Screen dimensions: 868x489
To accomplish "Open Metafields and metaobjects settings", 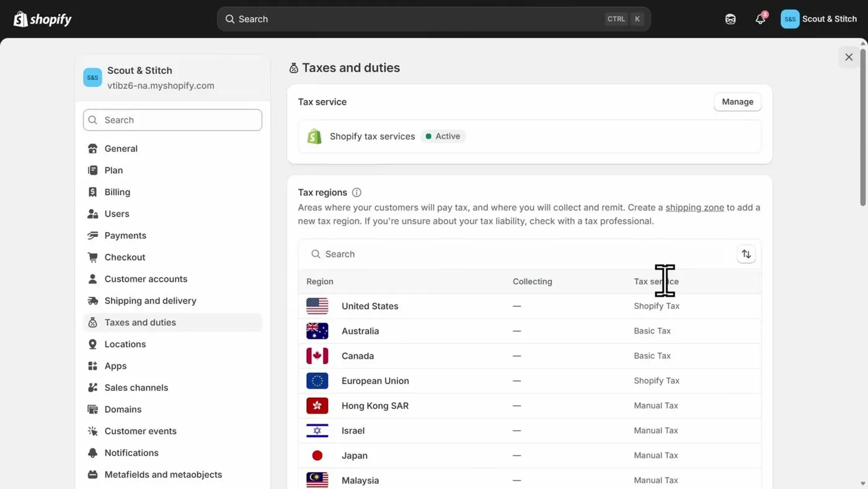I will tap(172, 474).
